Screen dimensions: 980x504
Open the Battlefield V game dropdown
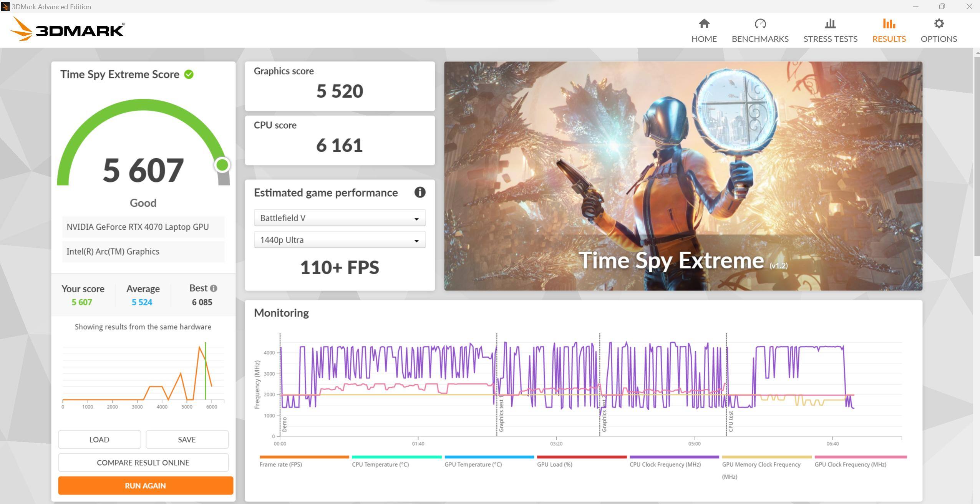click(339, 218)
